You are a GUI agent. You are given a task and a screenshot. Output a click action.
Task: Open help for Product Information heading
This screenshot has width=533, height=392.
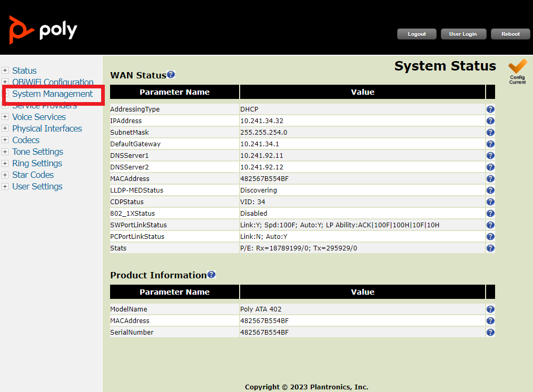point(211,275)
